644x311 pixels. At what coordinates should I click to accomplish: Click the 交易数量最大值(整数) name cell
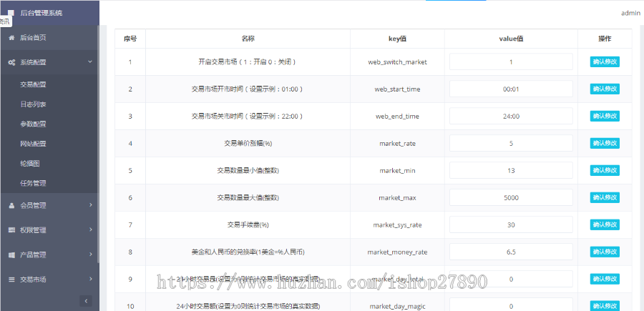pos(248,198)
